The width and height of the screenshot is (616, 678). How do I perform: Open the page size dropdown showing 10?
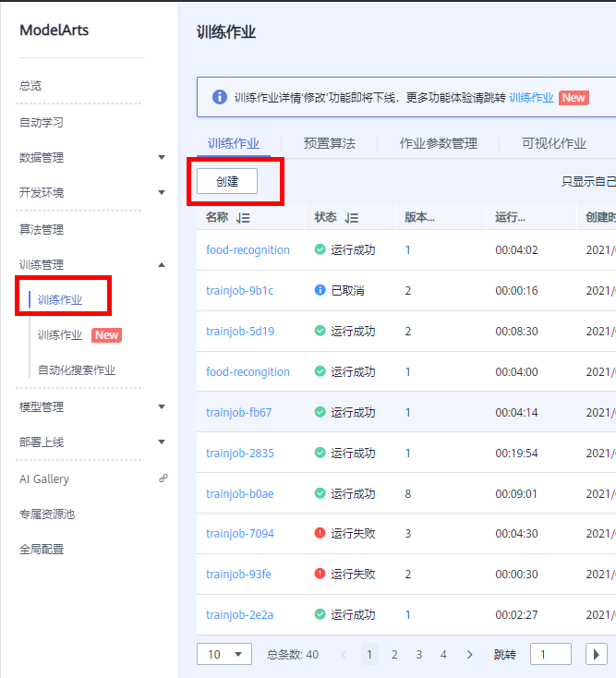(x=224, y=654)
